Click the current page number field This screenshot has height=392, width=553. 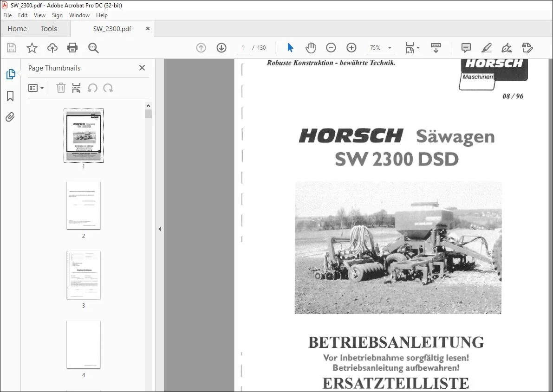243,48
